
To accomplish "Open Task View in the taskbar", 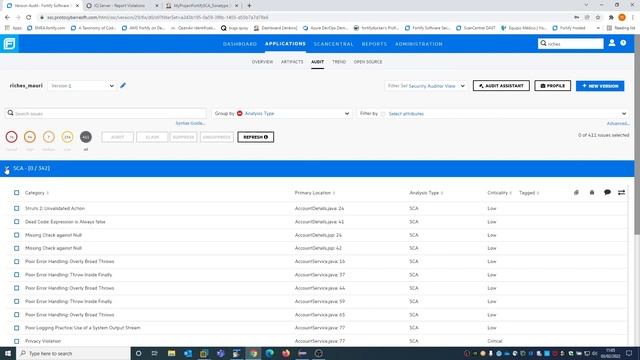I will (x=155, y=353).
